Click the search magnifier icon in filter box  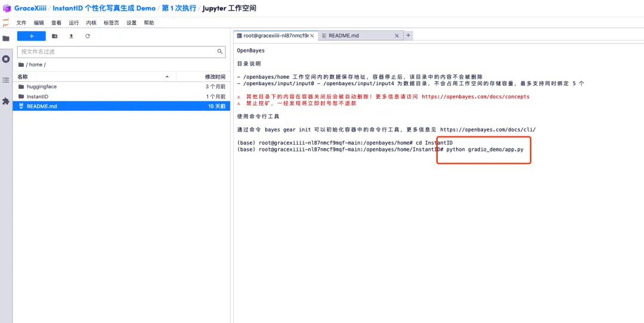tap(219, 52)
